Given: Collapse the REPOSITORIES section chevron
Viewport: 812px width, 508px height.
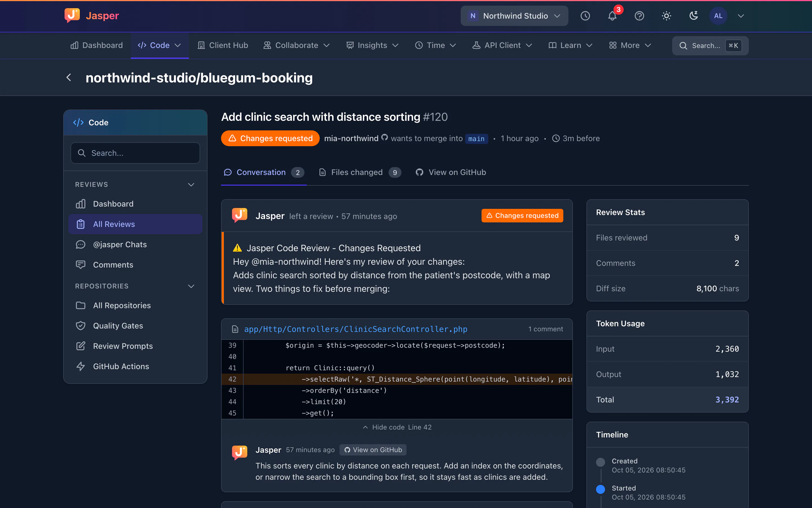Looking at the screenshot, I should (191, 286).
